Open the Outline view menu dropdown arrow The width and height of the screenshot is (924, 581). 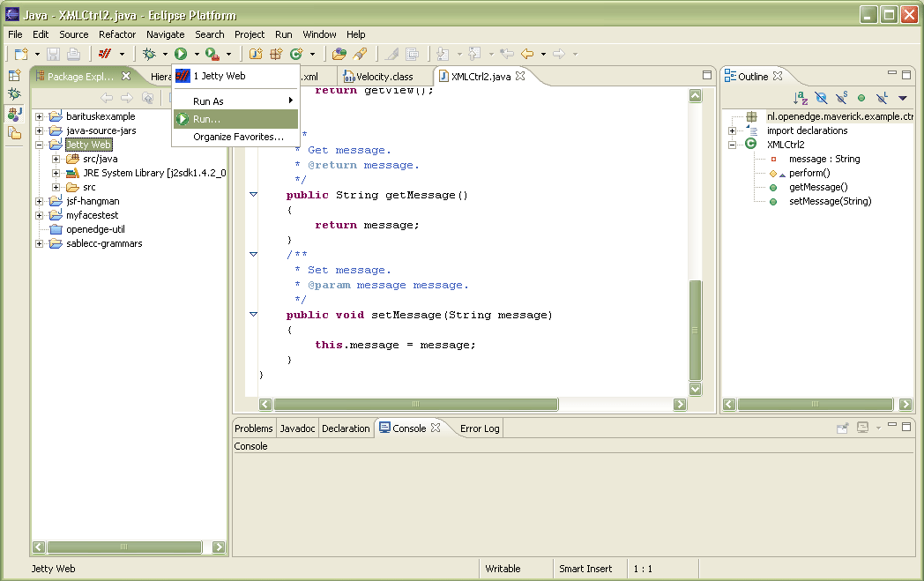coord(902,98)
